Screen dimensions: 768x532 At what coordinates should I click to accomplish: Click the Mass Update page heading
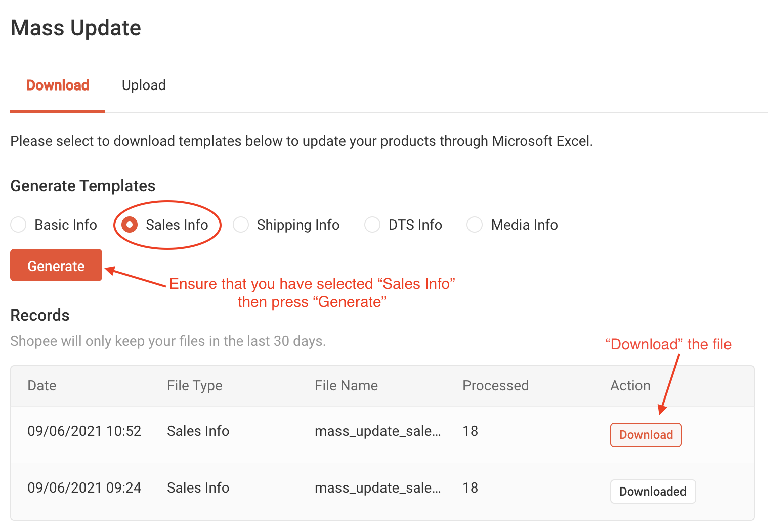(x=76, y=28)
